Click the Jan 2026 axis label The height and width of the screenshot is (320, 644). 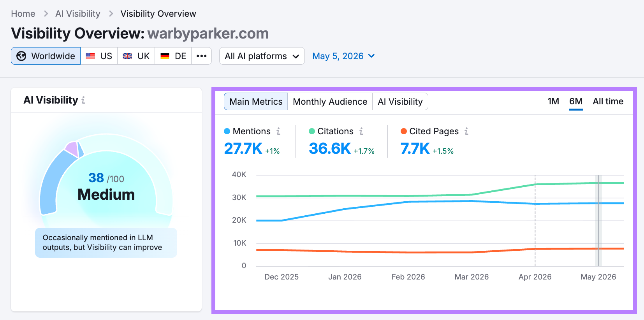tap(345, 277)
